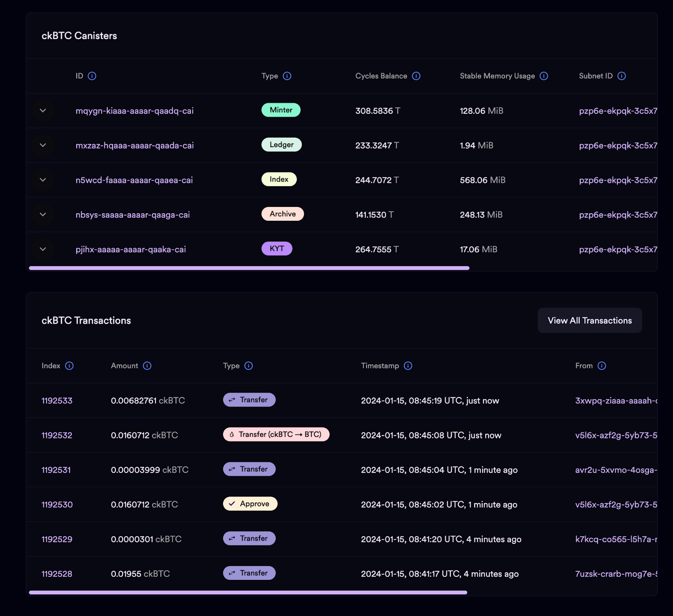Open Stable Memory Usage info tooltip
673x616 pixels.
543,76
